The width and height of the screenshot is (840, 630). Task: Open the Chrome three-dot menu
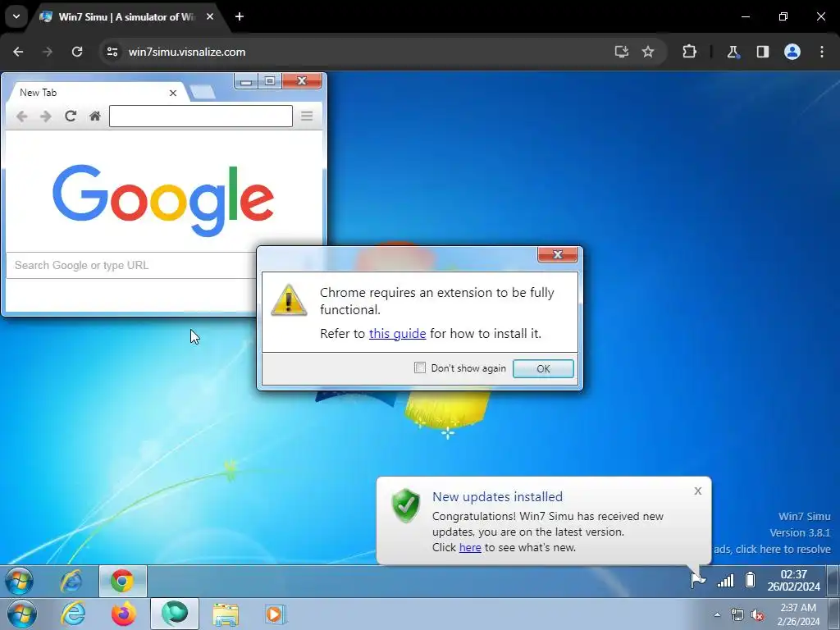tap(822, 52)
